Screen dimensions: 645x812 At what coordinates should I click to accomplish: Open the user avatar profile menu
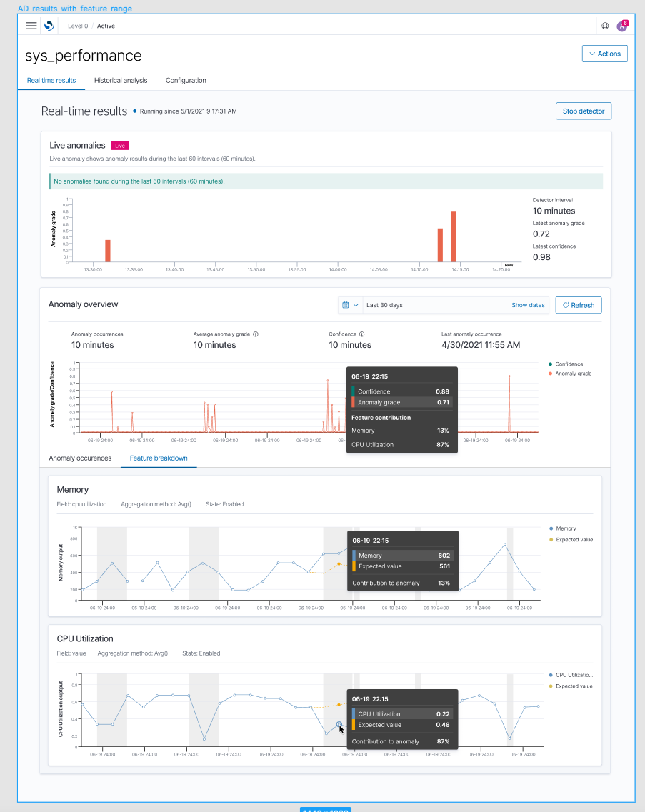coord(623,26)
